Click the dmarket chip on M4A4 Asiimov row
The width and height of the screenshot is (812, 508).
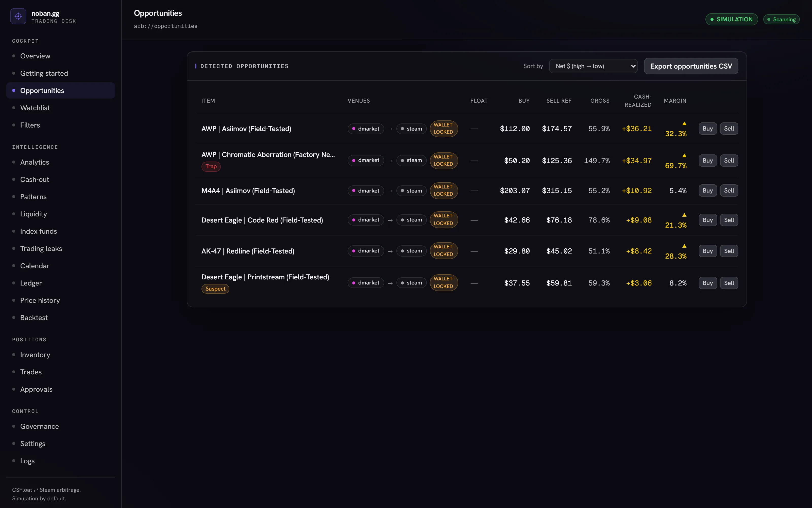click(365, 190)
